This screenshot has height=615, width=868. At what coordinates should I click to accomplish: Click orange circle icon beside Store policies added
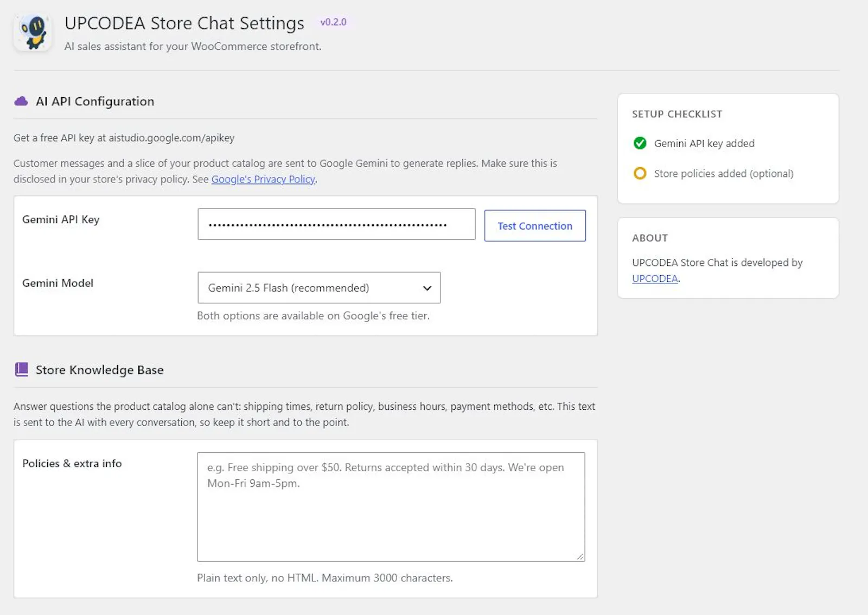point(640,173)
